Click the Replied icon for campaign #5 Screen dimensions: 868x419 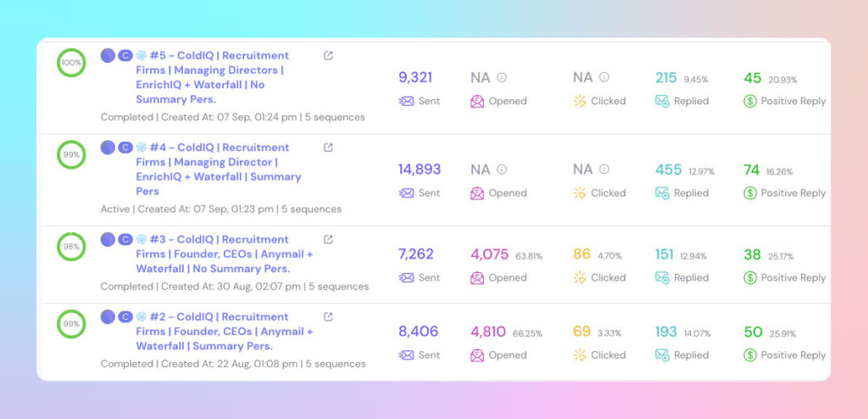pos(662,101)
